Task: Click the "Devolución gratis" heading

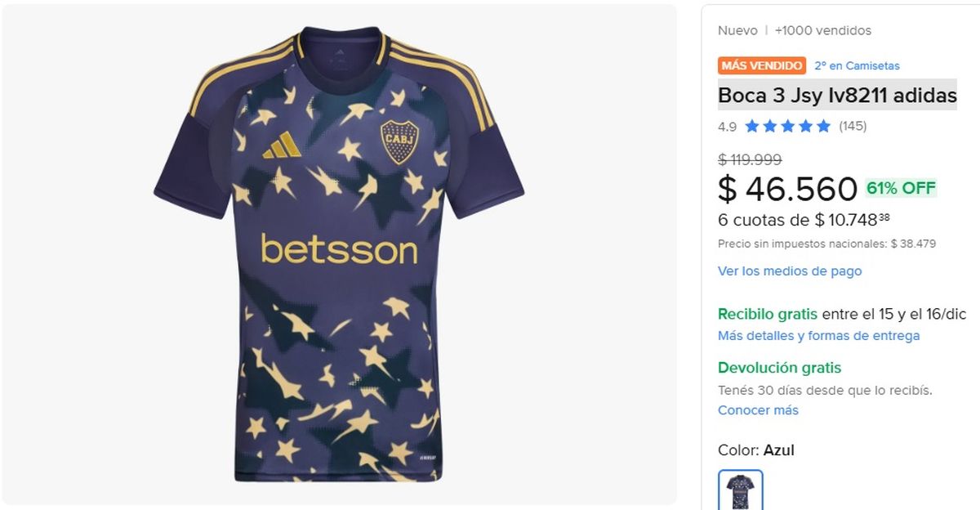Action: click(x=779, y=368)
